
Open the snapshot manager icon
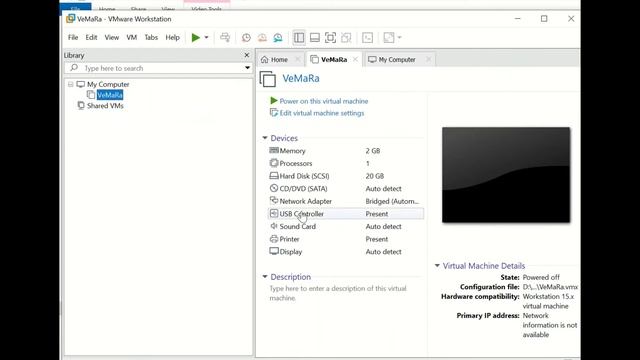(278, 38)
